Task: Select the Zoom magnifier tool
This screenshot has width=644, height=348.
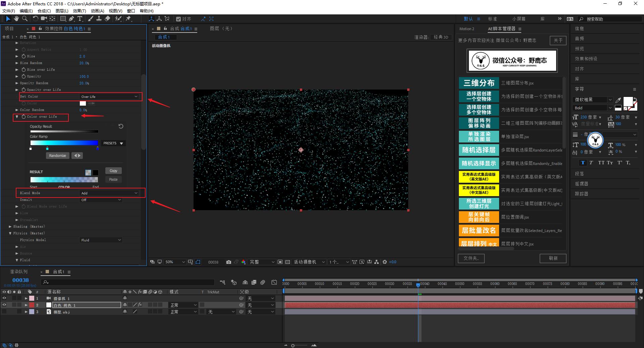Action: point(25,19)
